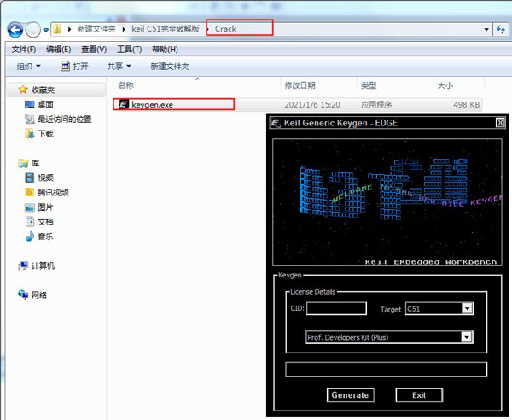Click the Forward navigation arrow in Explorer
The width and height of the screenshot is (512, 420).
[33, 29]
